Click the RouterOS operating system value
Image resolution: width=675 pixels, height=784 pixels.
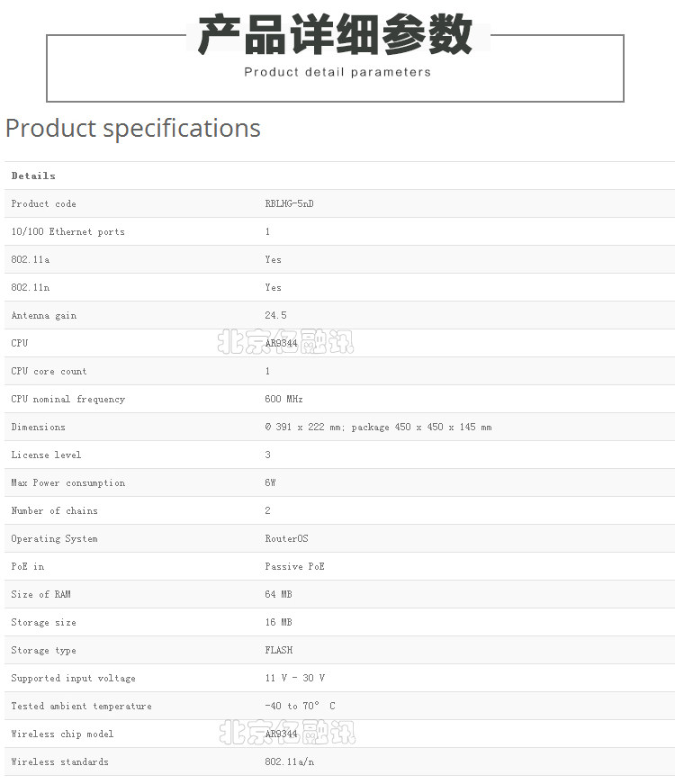pos(286,538)
